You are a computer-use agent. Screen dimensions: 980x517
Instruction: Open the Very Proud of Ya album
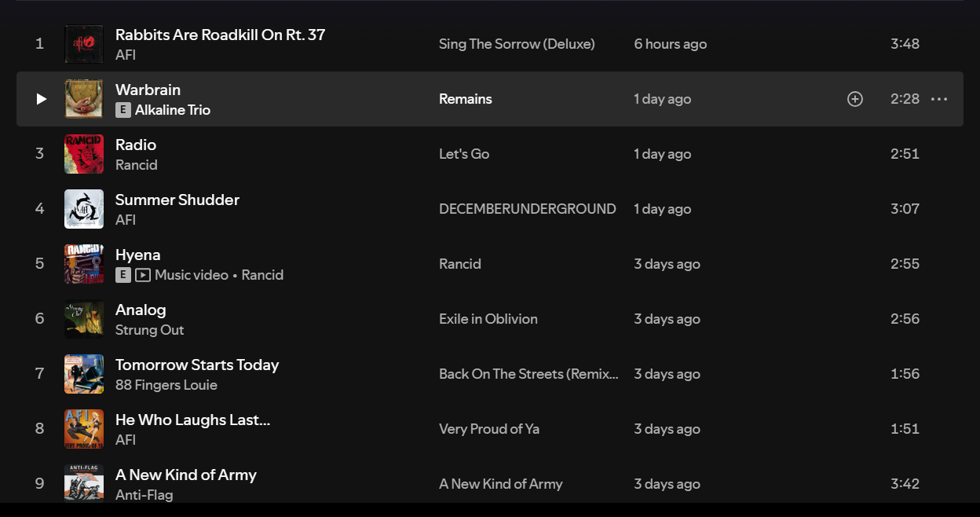pos(489,429)
